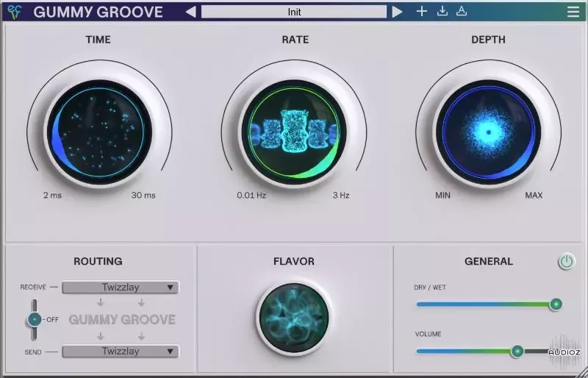Open the hamburger menu
The height and width of the screenshot is (378, 588).
pos(573,12)
